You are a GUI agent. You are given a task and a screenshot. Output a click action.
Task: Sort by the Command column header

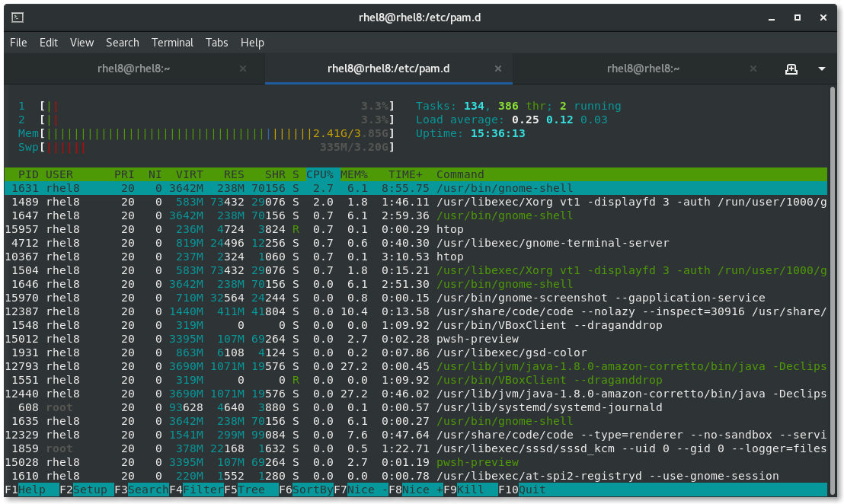point(460,174)
